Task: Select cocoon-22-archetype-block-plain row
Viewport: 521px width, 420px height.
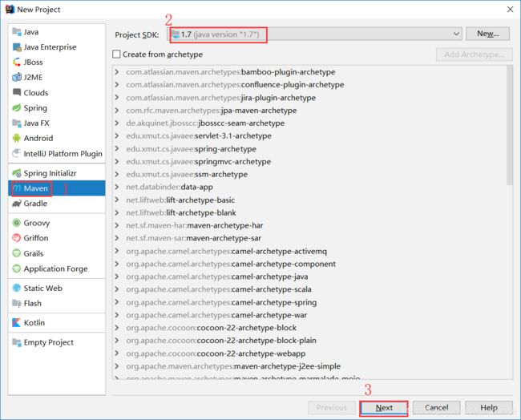Action: point(309,341)
